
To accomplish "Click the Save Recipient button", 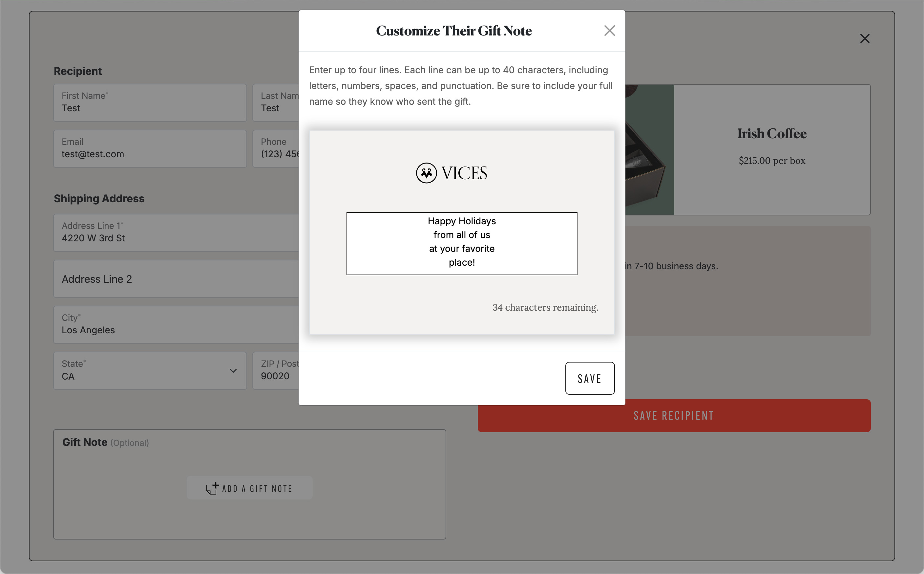I will click(674, 415).
